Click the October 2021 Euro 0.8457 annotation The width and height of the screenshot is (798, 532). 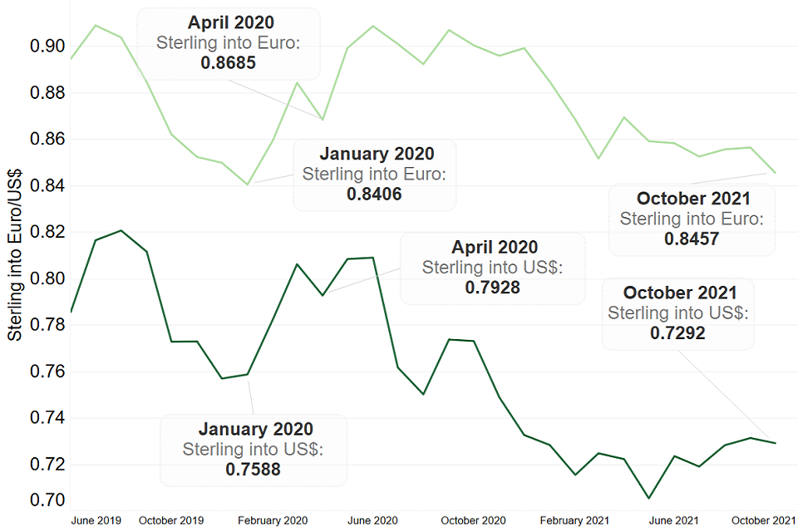coord(692,219)
